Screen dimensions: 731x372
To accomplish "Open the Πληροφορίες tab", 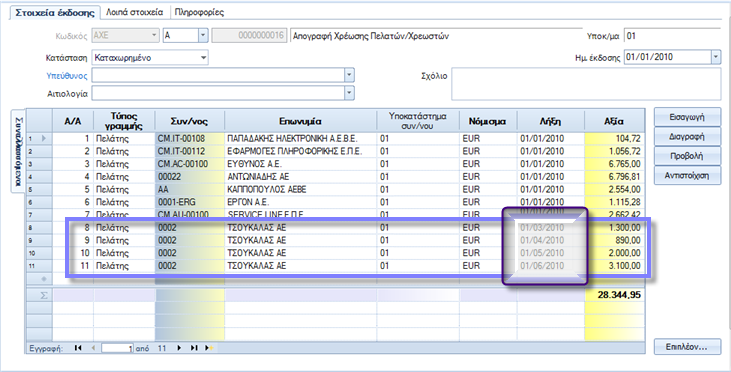I will pos(200,13).
